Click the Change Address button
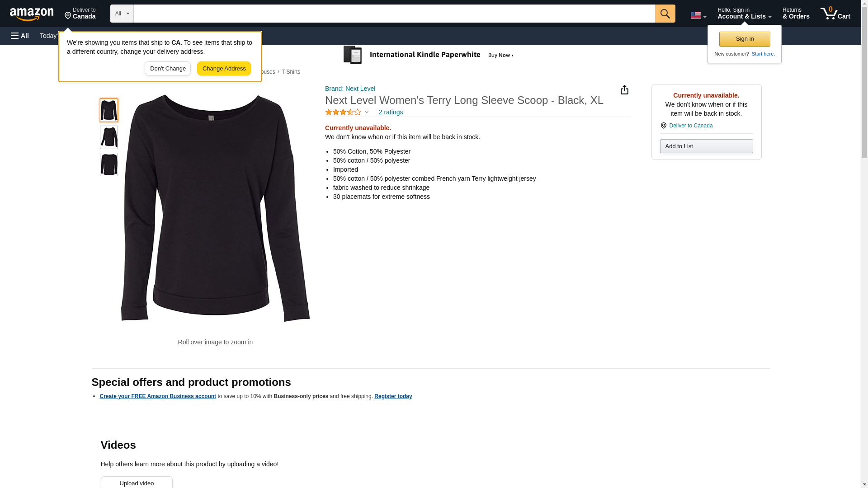The width and height of the screenshot is (868, 488). [x=224, y=69]
